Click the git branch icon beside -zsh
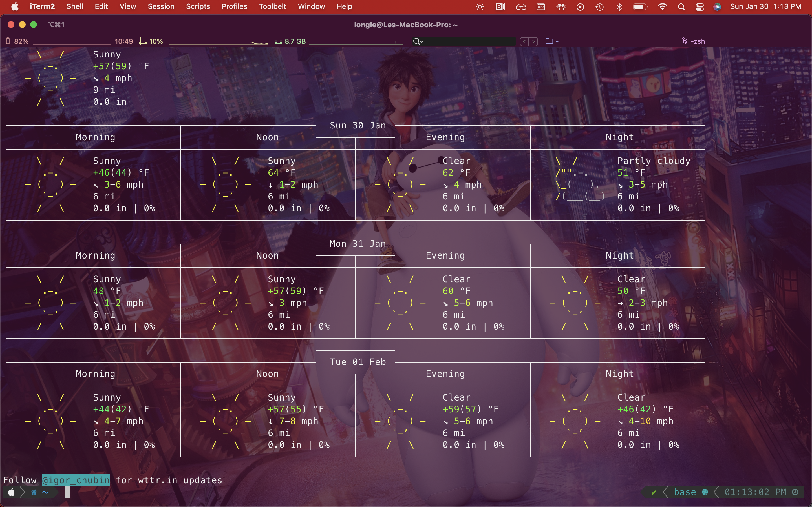This screenshot has width=812, height=507. [685, 41]
